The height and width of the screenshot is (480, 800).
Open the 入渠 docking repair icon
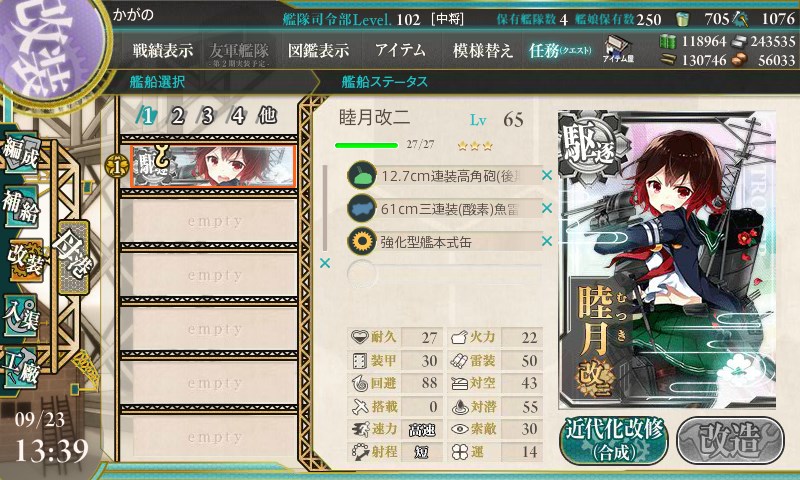tap(21, 316)
